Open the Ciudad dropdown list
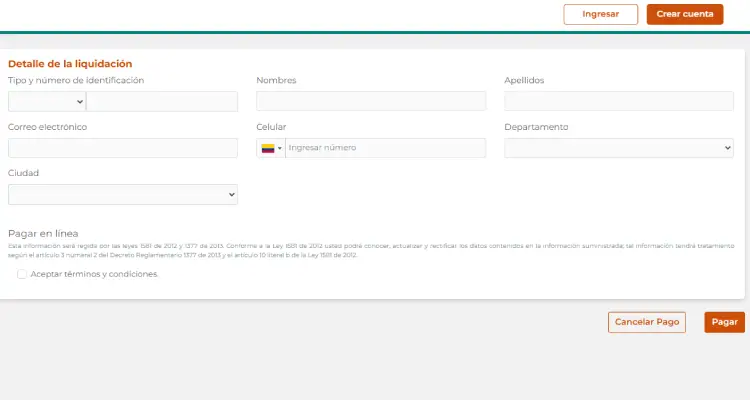 click(x=122, y=194)
